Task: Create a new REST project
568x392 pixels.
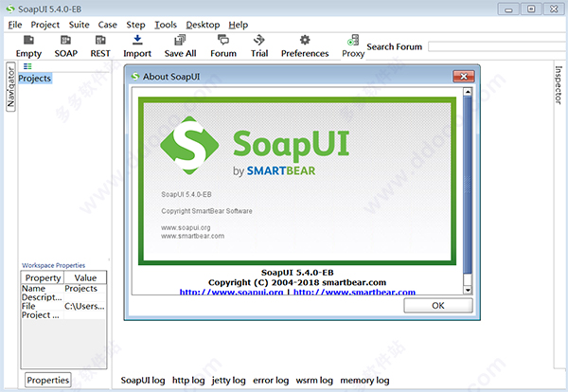Action: pos(100,46)
